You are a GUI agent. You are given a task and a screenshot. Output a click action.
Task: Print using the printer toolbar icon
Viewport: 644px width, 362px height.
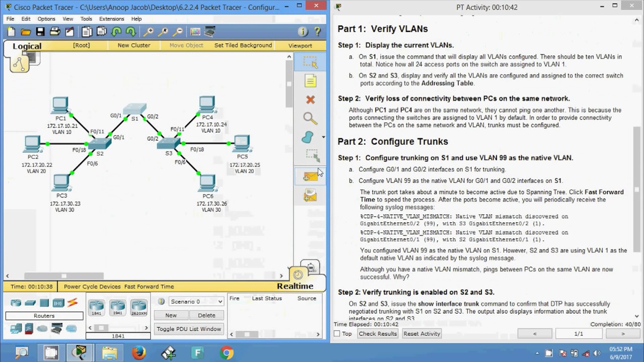coord(55,32)
